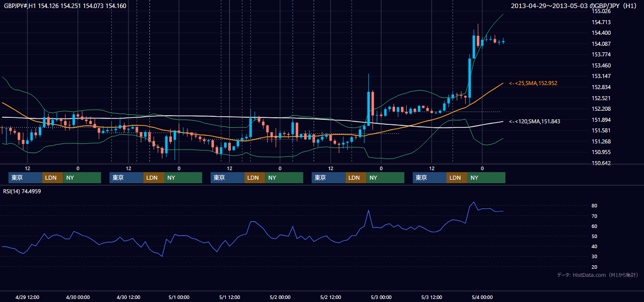Select the 5/2 00:00 date label
The width and height of the screenshot is (644, 302).
(280, 297)
